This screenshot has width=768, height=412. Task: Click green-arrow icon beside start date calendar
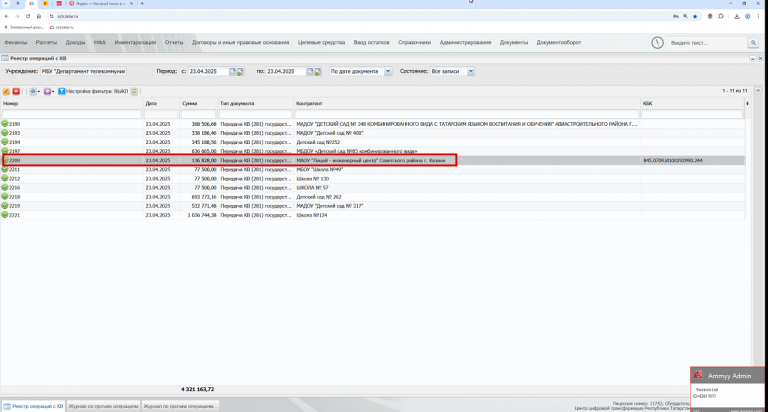[x=240, y=72]
